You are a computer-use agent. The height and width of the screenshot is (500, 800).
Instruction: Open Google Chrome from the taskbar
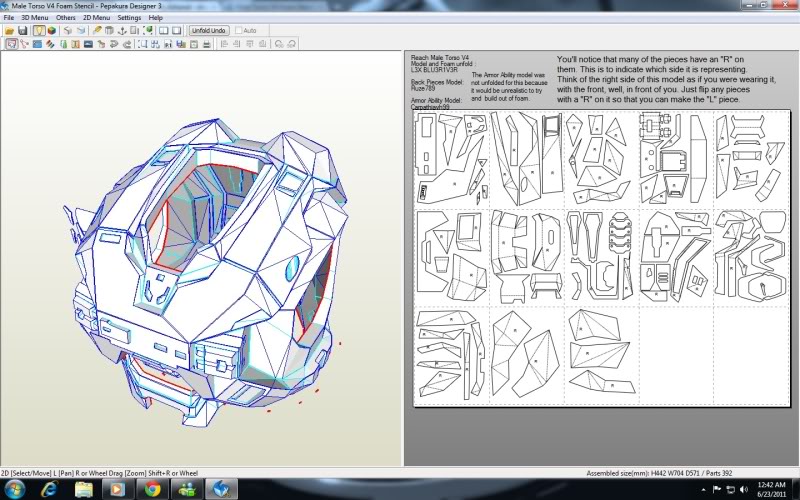coord(153,489)
